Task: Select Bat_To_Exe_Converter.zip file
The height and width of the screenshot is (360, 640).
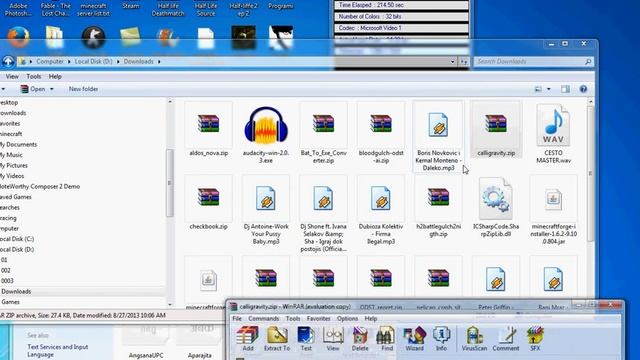Action: tap(323, 134)
